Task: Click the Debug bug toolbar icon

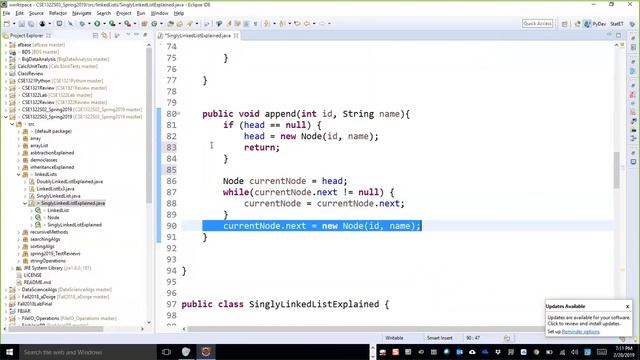Action: coord(82,24)
